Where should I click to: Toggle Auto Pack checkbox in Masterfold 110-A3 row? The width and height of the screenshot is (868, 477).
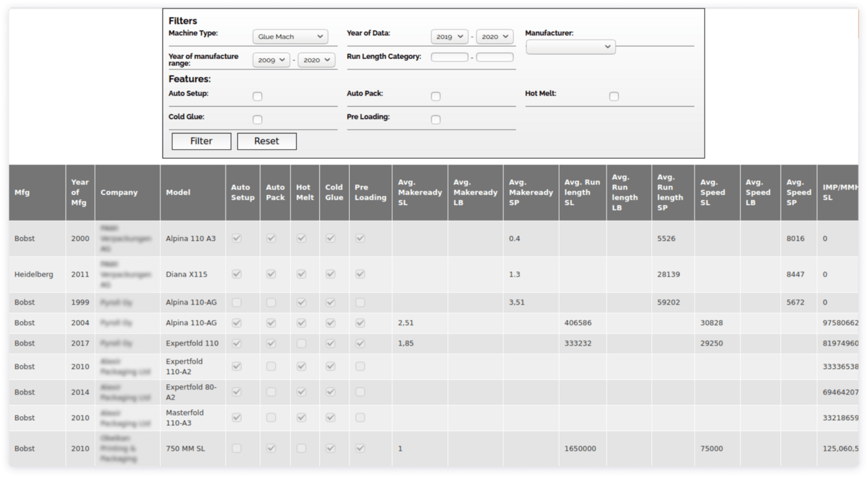pos(271,417)
